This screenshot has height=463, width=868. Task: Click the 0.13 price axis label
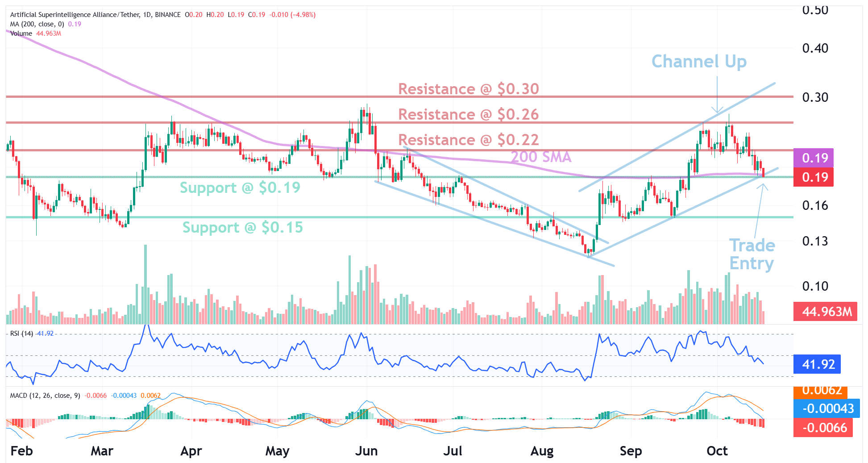tap(815, 241)
